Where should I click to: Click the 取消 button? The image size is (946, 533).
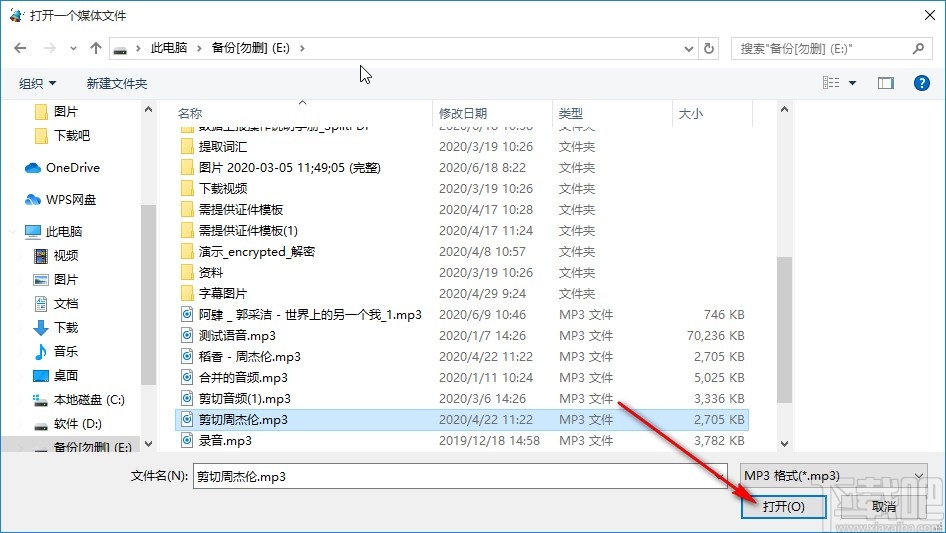884,506
